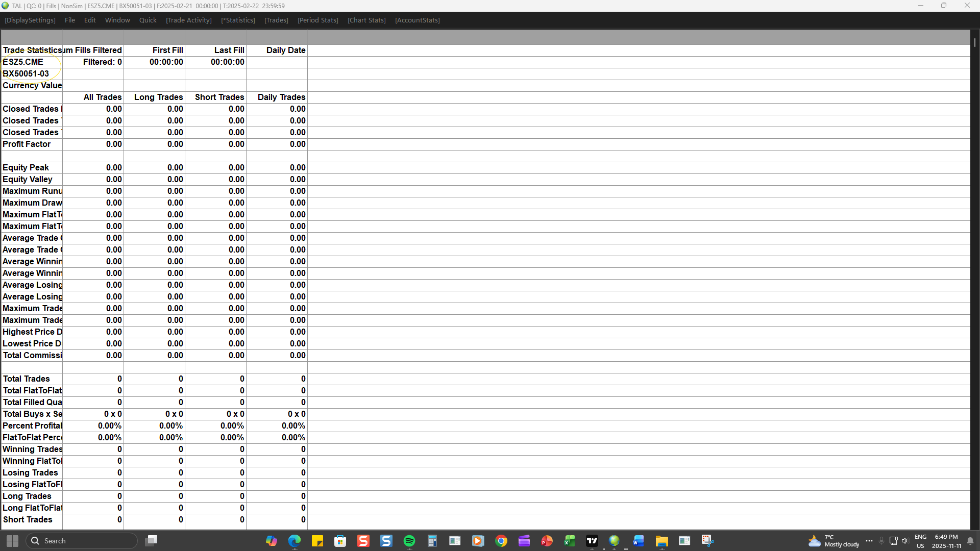Open the [AccountStats] tab
The width and height of the screenshot is (980, 551).
pos(418,20)
